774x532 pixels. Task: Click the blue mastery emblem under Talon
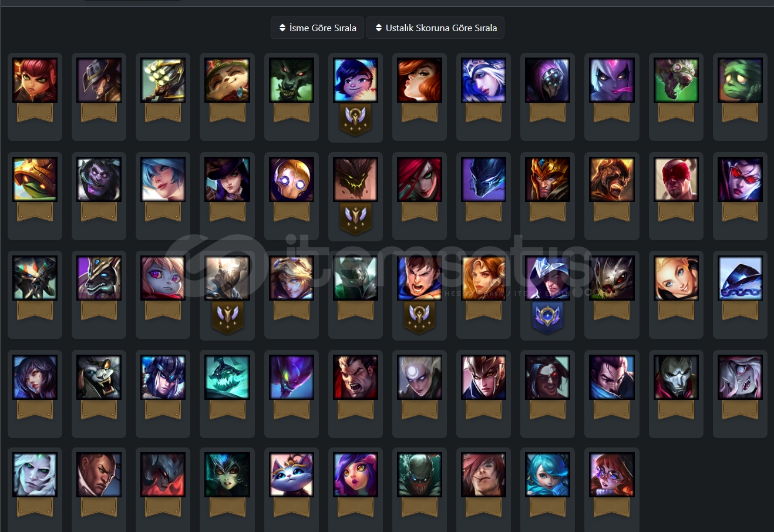[x=547, y=318]
